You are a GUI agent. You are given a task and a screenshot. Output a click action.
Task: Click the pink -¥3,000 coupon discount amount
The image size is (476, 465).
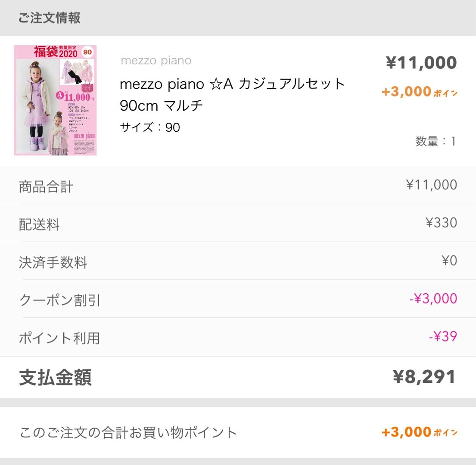coord(433,299)
